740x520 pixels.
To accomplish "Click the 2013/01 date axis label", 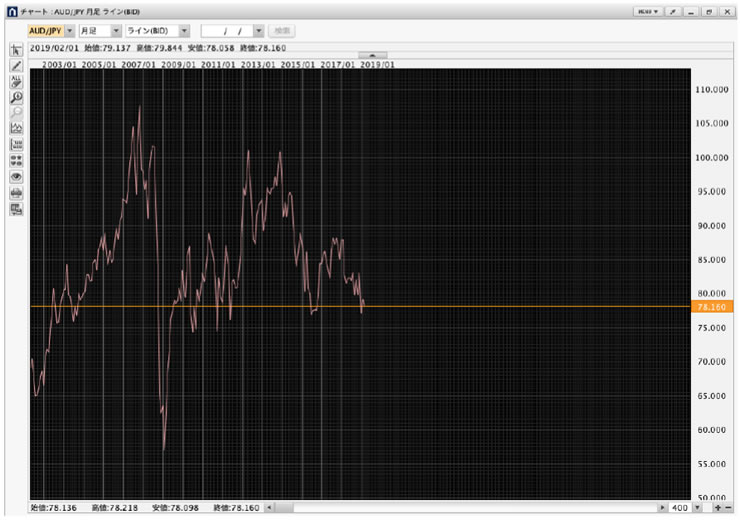I will (x=258, y=64).
